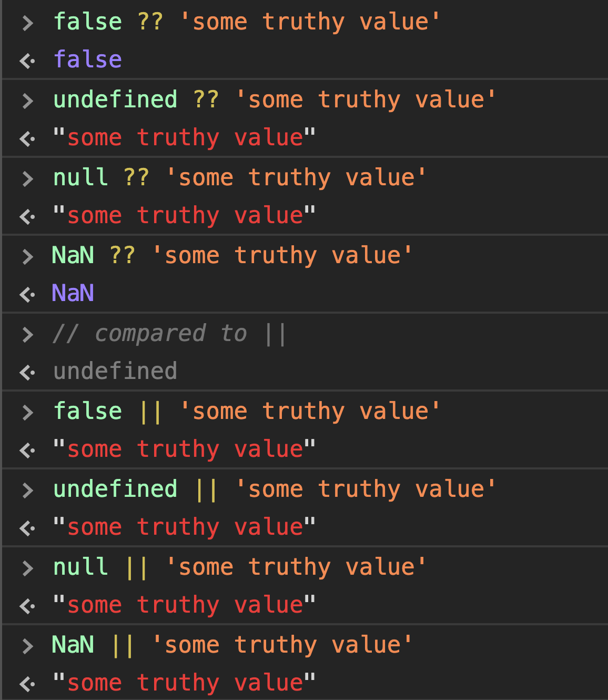Click the gray undefined output text
Screen dimensions: 608x700
click(115, 371)
